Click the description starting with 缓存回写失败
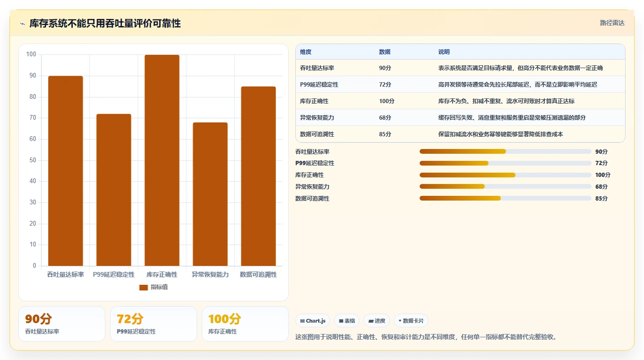Screen dimensions: 644x360 pos(512,118)
